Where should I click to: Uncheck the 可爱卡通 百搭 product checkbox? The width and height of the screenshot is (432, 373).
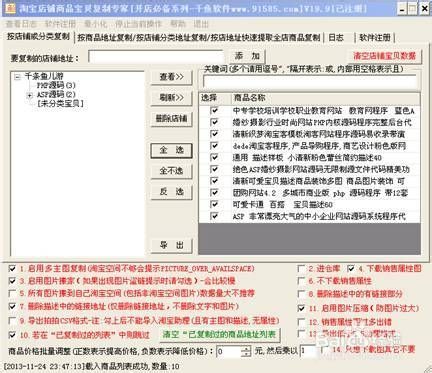(214, 204)
